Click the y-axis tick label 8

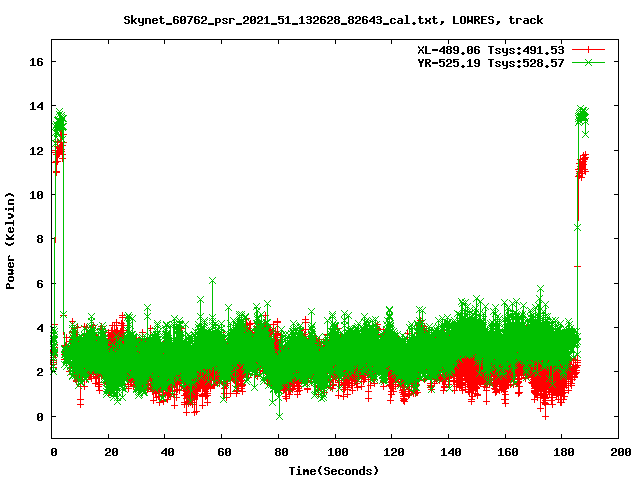[x=40, y=239]
